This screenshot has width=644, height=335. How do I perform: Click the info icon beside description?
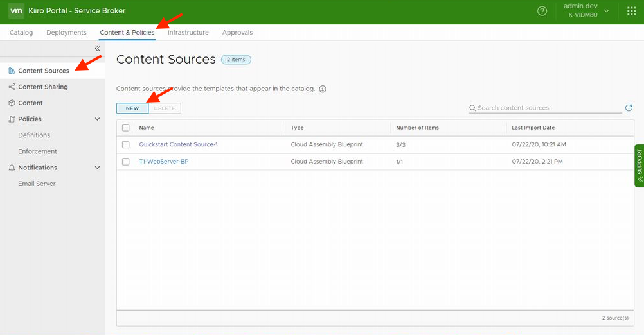pyautogui.click(x=323, y=89)
